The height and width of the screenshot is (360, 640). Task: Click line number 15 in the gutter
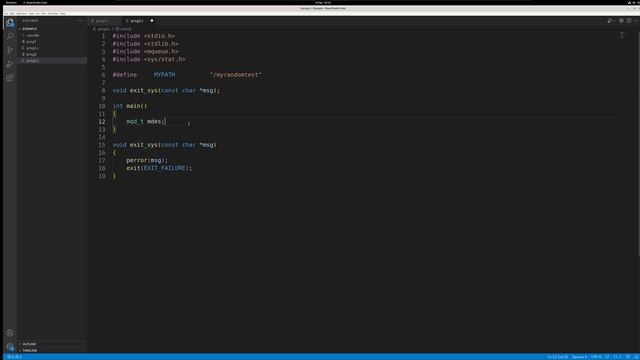pyautogui.click(x=102, y=145)
